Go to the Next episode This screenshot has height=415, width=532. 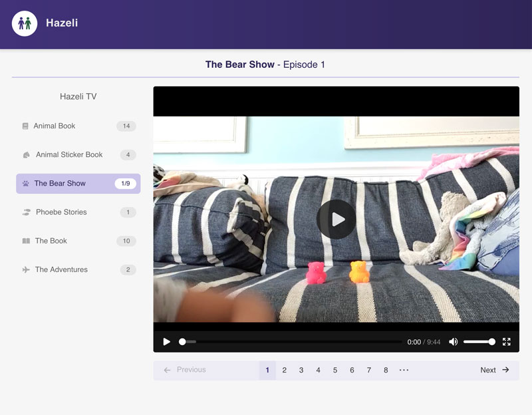[x=495, y=370]
